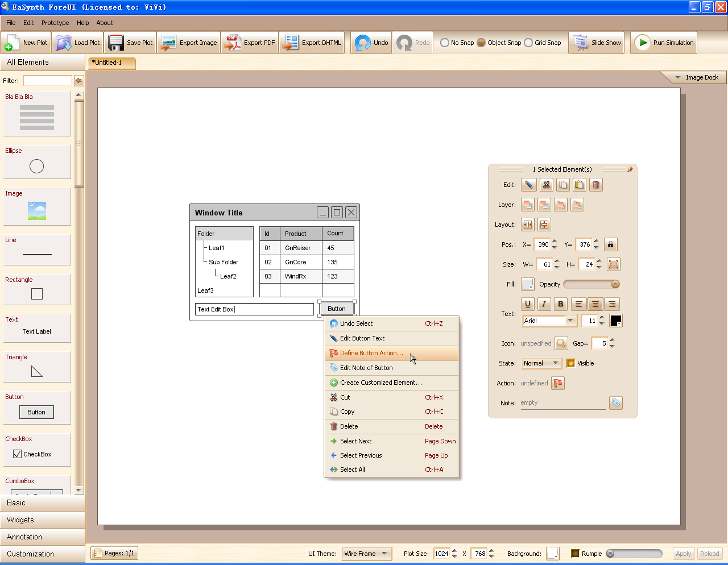
Task: Enable the Grid Snap radio option
Action: [x=528, y=43]
